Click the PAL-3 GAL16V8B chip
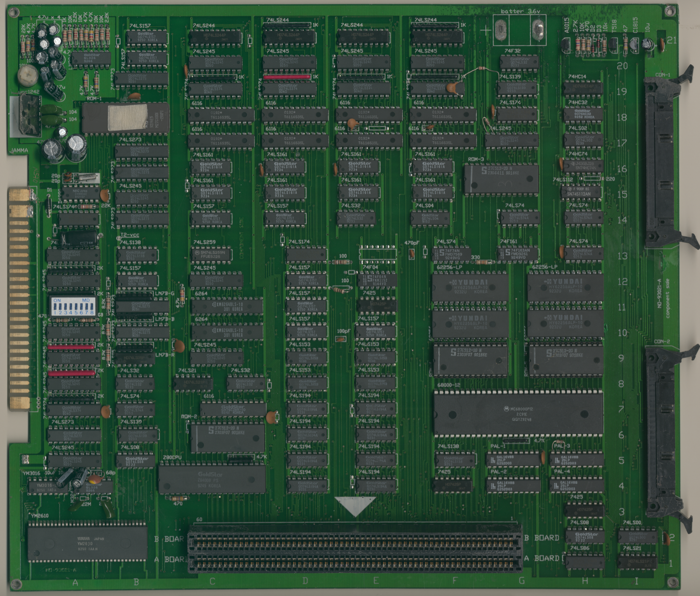Image resolution: width=700 pixels, height=596 pixels. [577, 460]
